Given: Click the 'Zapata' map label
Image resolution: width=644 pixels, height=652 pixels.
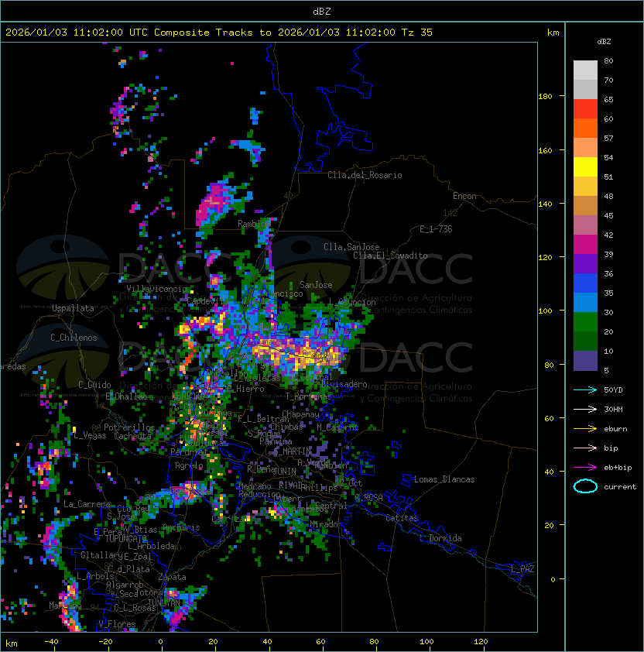Looking at the screenshot, I should pos(172,577).
